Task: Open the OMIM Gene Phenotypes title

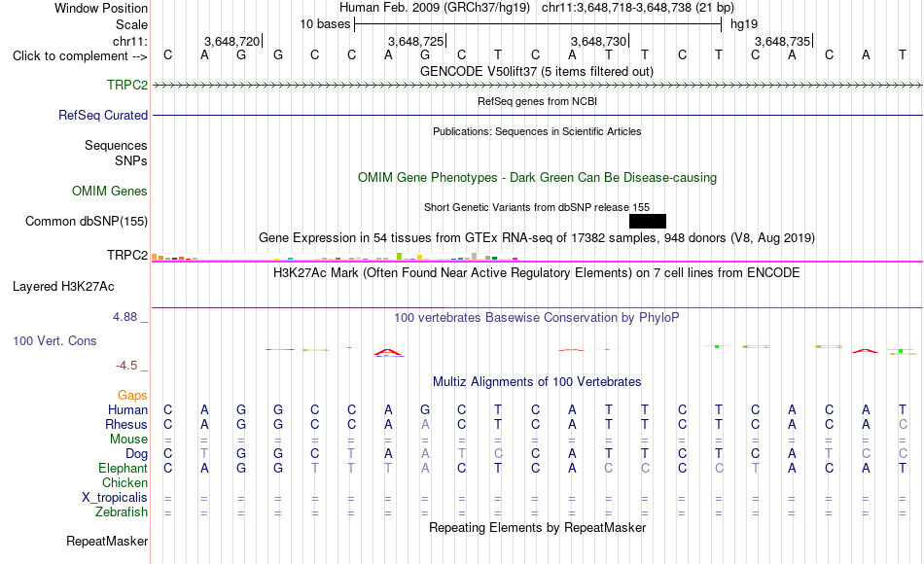Action: (x=537, y=177)
